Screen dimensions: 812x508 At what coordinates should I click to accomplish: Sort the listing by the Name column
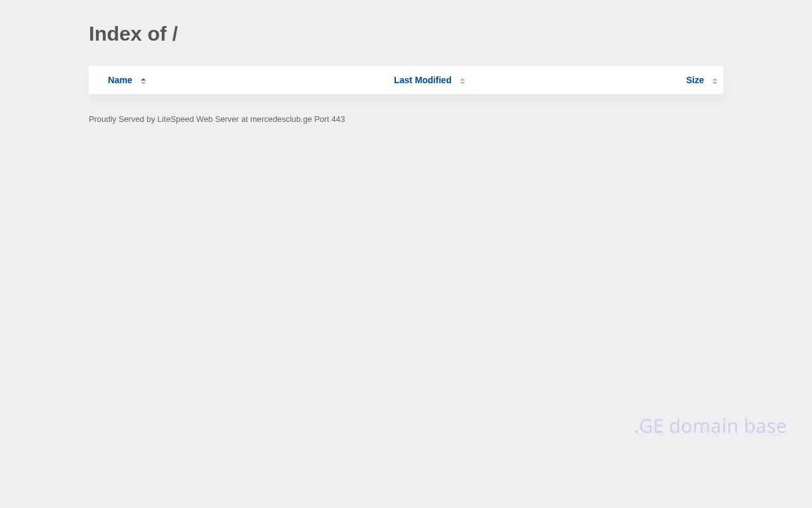[x=120, y=80]
